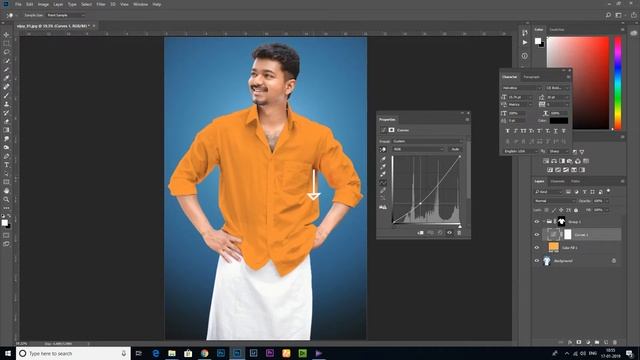Add an Invert adjustment

pos(550,170)
